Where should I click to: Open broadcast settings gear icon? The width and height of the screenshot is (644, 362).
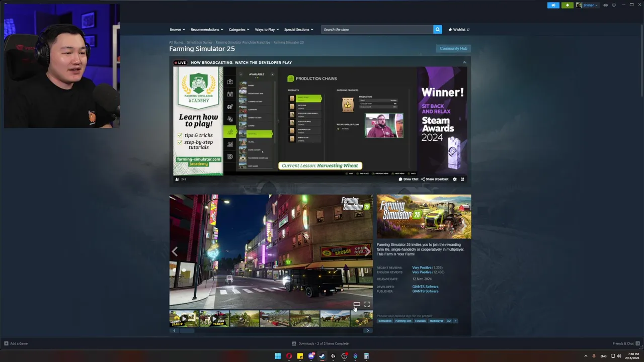pos(455,179)
